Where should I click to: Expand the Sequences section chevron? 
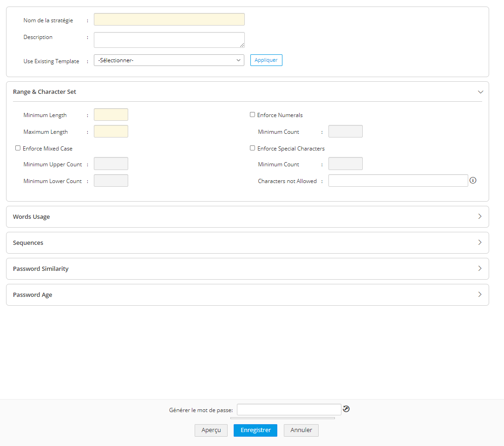480,242
